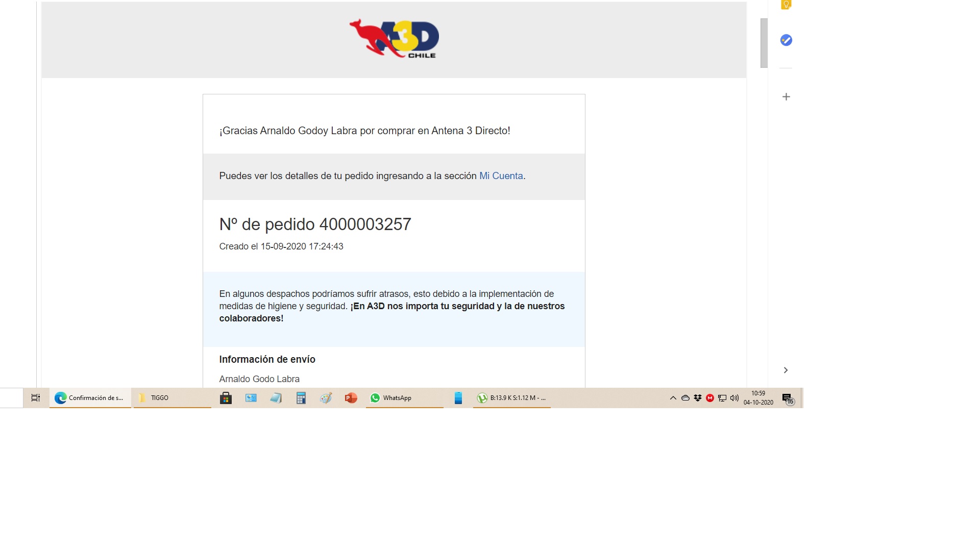
Task: Click the A3D Chile kangaroo logo
Action: [394, 39]
